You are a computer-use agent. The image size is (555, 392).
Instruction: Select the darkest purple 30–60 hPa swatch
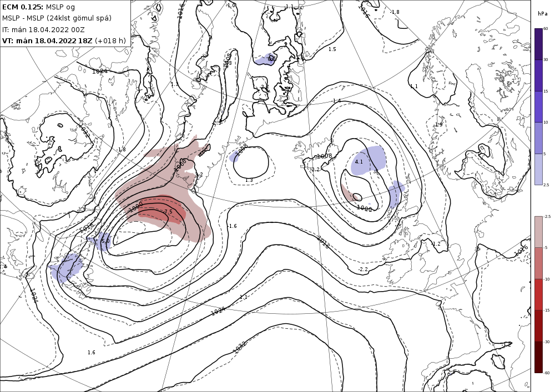538,44
